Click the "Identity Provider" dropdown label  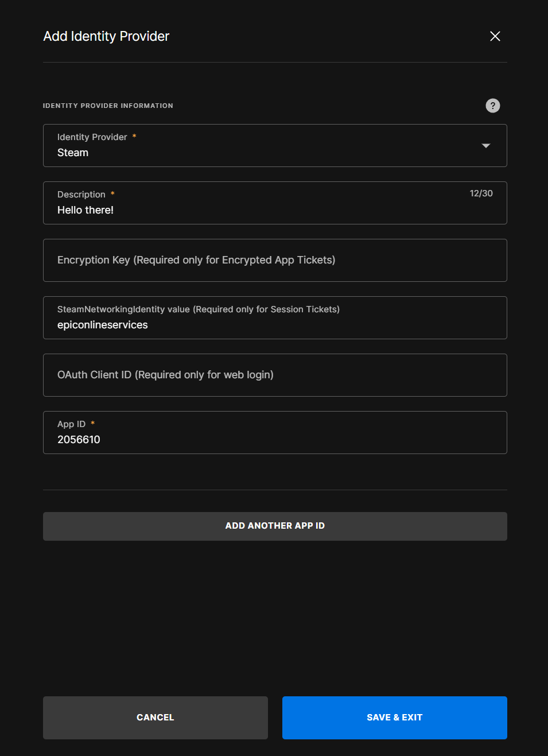[92, 137]
